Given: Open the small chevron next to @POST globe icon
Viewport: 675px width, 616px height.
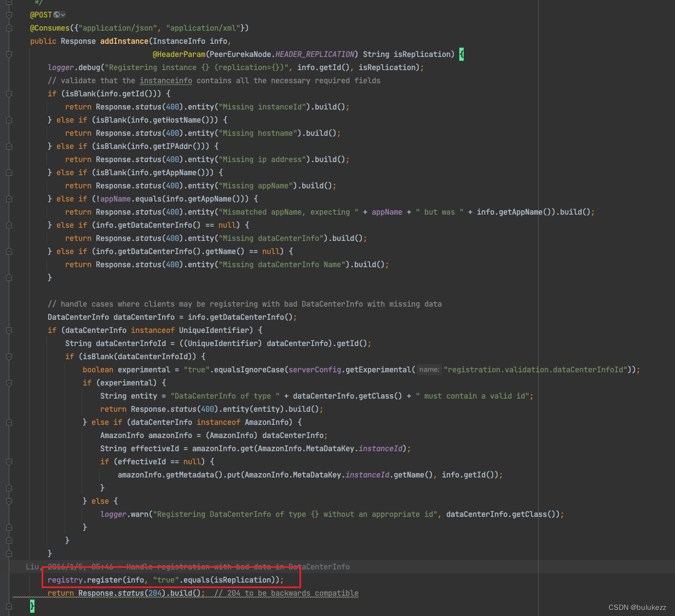Looking at the screenshot, I should (63, 15).
